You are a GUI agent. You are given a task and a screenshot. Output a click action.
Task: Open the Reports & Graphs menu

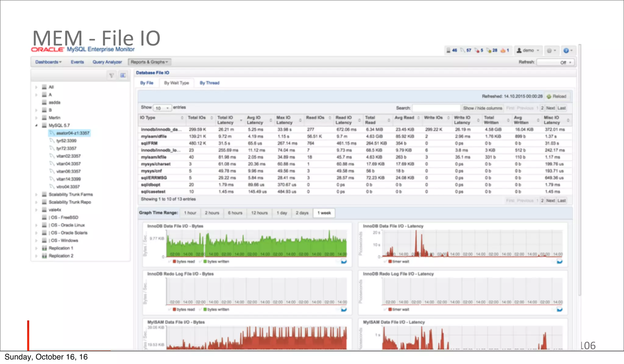(149, 62)
